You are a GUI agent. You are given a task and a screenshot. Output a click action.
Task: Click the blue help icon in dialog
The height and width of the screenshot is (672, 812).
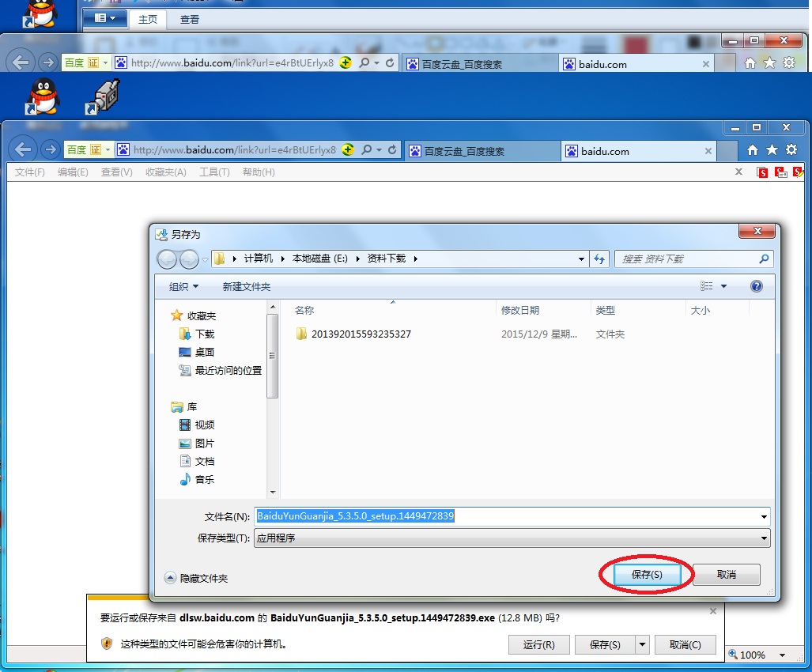756,285
